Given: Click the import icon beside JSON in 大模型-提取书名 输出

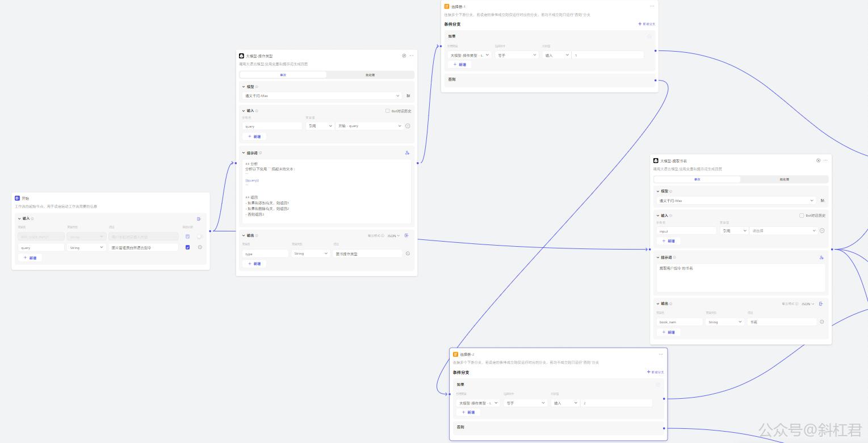Looking at the screenshot, I should 821,303.
